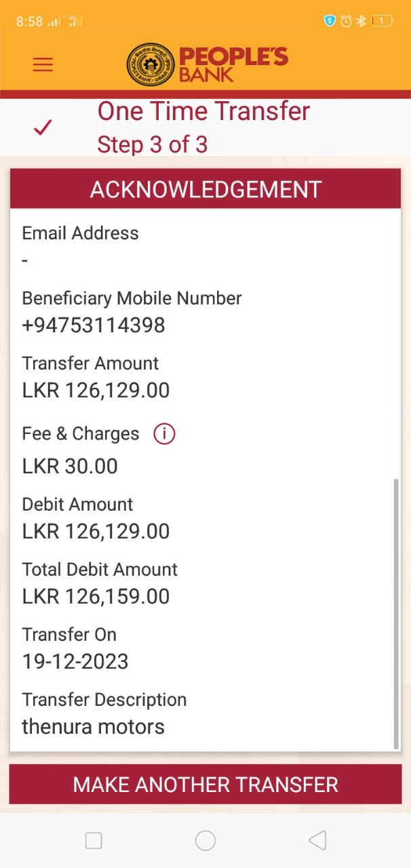The height and width of the screenshot is (868, 411).
Task: Tap the Total Debit Amount value LKR 126,159.00
Action: (96, 597)
